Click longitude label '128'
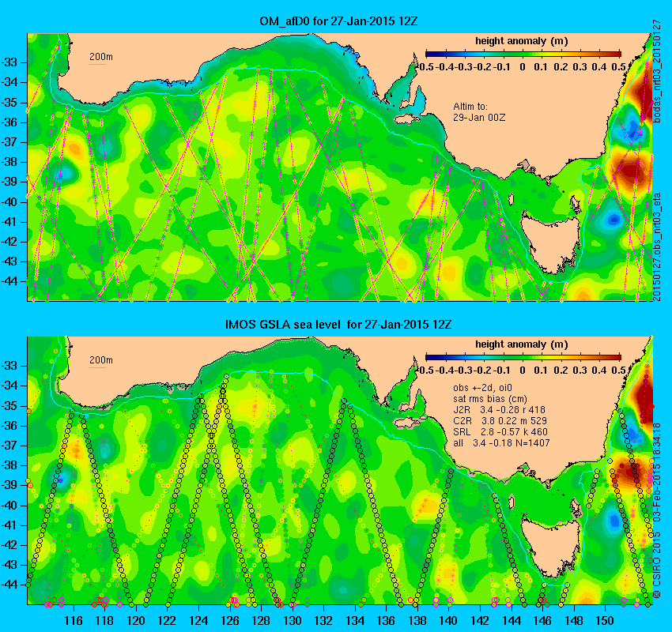 click(x=261, y=620)
